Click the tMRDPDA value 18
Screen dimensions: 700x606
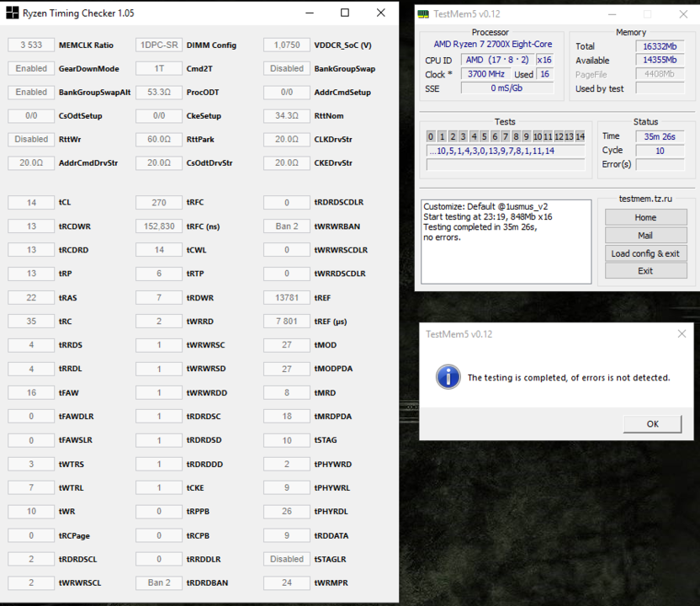point(287,417)
